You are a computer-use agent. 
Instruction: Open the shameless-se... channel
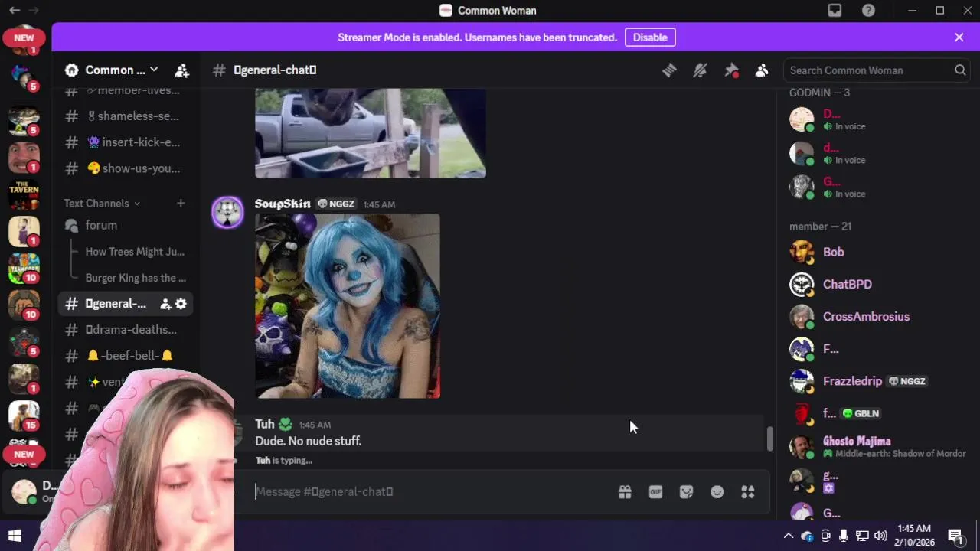[x=126, y=116]
